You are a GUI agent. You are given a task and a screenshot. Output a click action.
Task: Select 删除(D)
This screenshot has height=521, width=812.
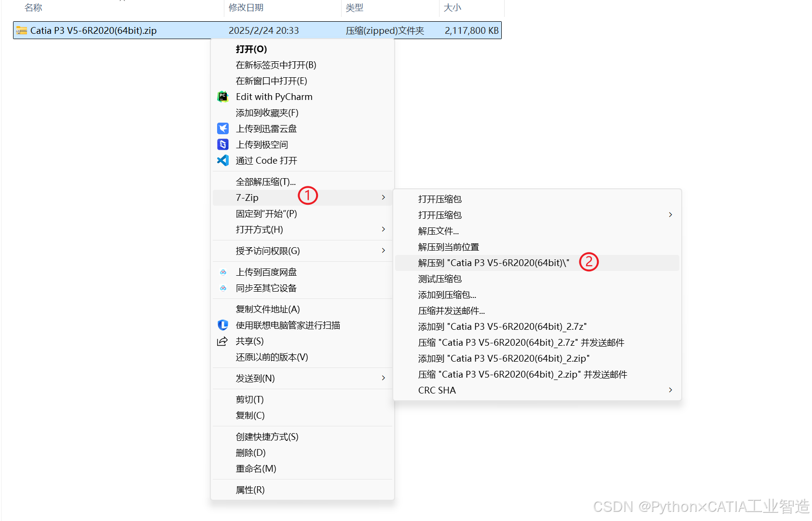pos(303,453)
